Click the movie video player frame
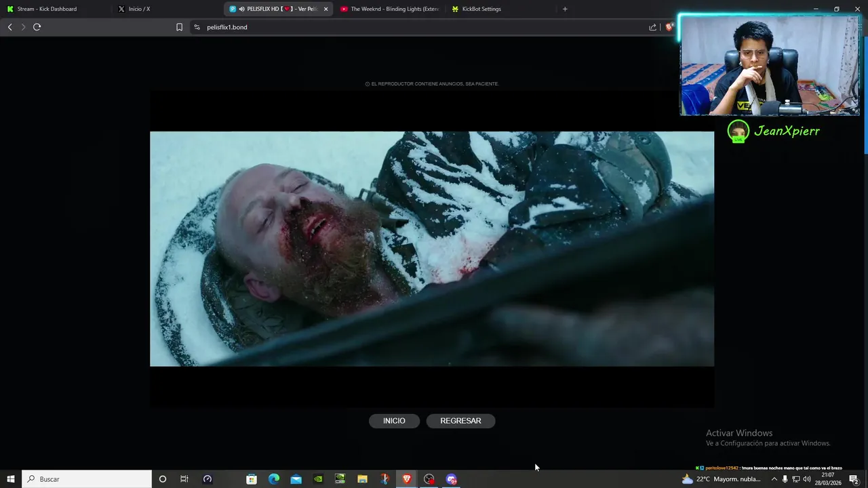The width and height of the screenshot is (868, 488). [432, 249]
